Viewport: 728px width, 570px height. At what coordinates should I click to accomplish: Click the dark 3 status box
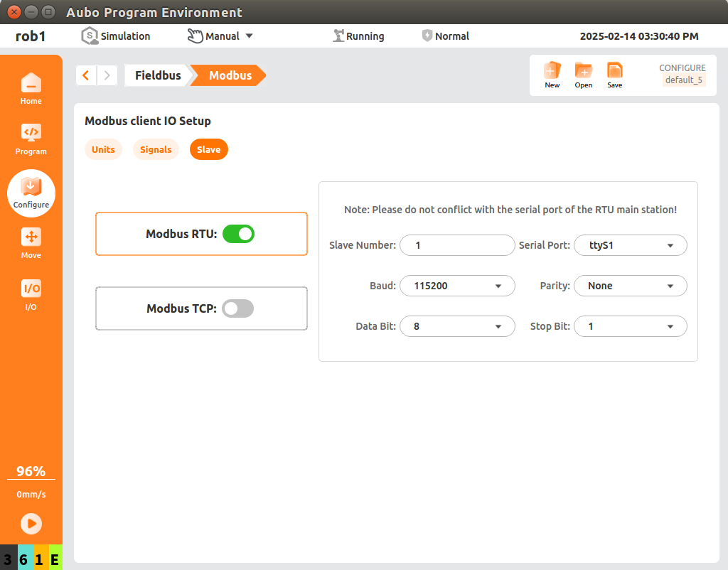click(9, 559)
